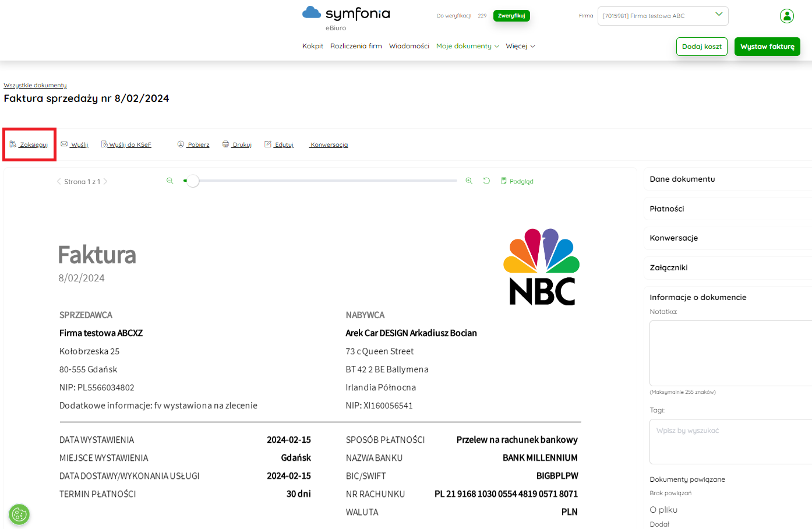Open the Kokpit menu item
This screenshot has width=812, height=529.
click(x=313, y=46)
